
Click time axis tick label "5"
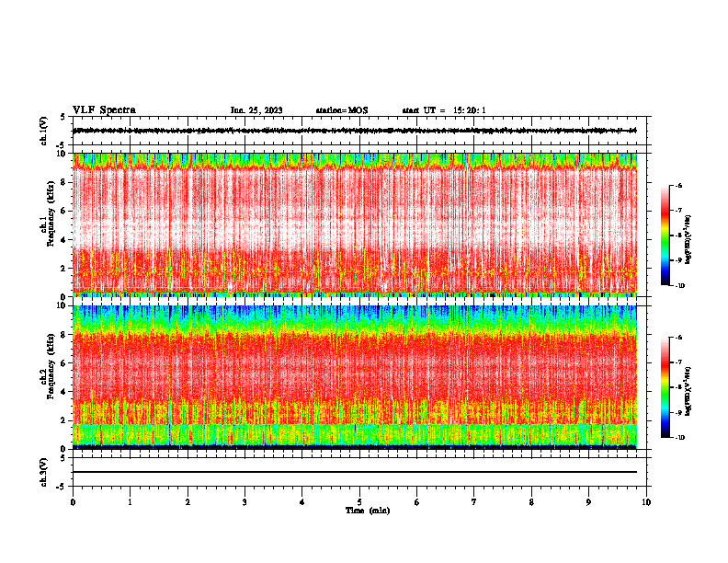pyautogui.click(x=359, y=502)
